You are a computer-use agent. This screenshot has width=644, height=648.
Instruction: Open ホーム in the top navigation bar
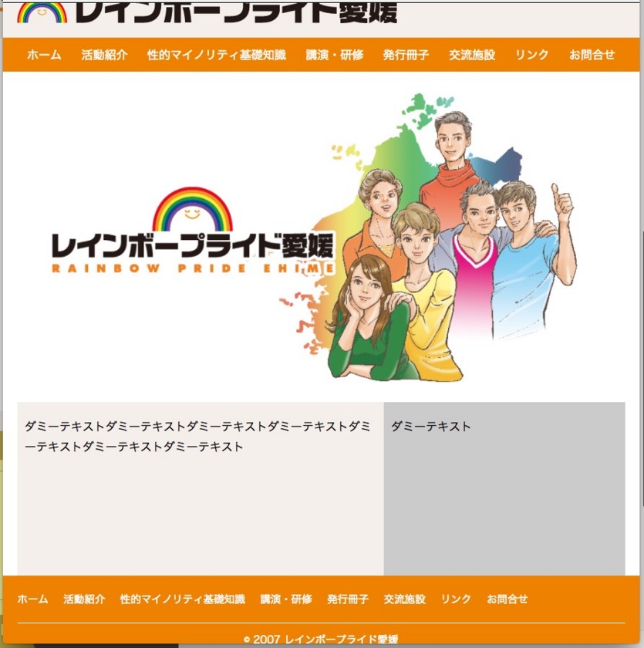tap(44, 55)
